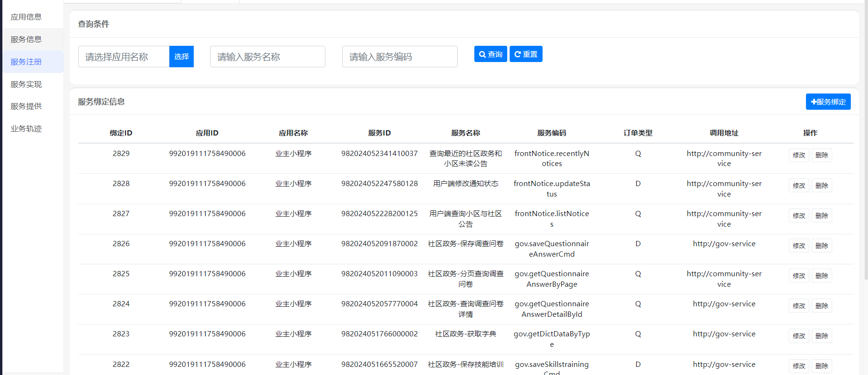Click 修改 for binding 2827
This screenshot has height=375, width=868.
point(799,215)
